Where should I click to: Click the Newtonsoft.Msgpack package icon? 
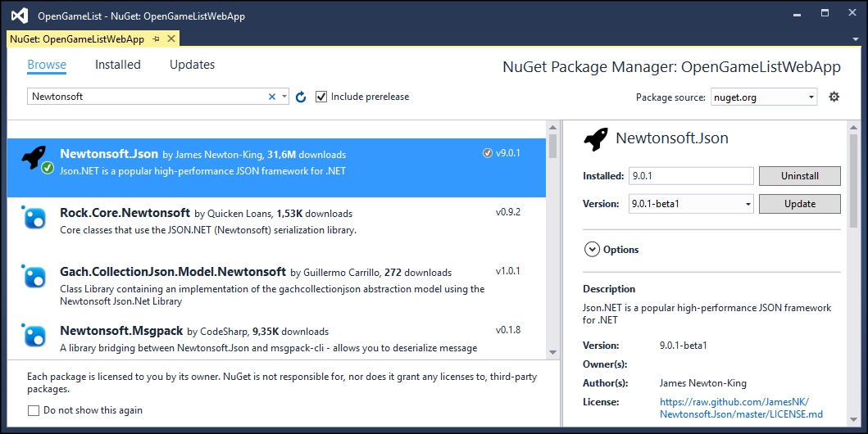coord(34,335)
